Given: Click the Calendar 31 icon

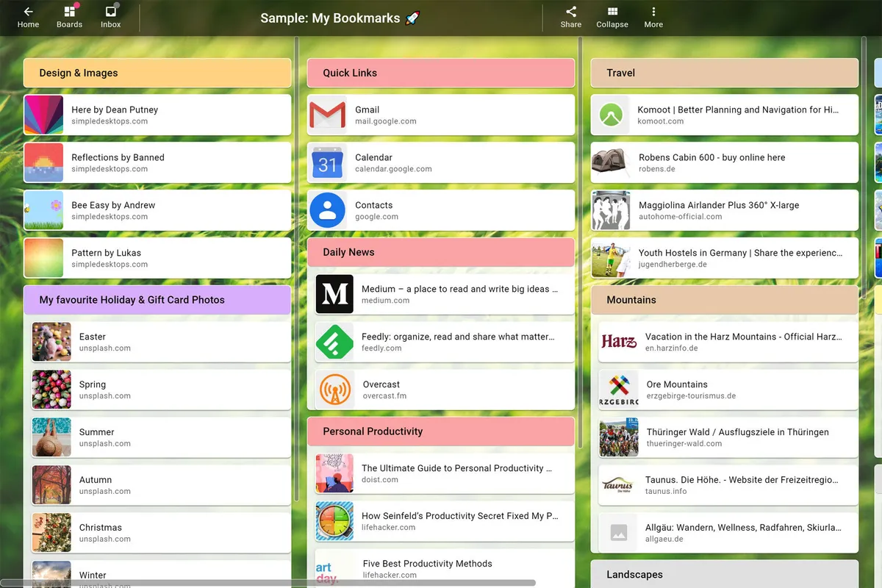Looking at the screenshot, I should (x=327, y=162).
